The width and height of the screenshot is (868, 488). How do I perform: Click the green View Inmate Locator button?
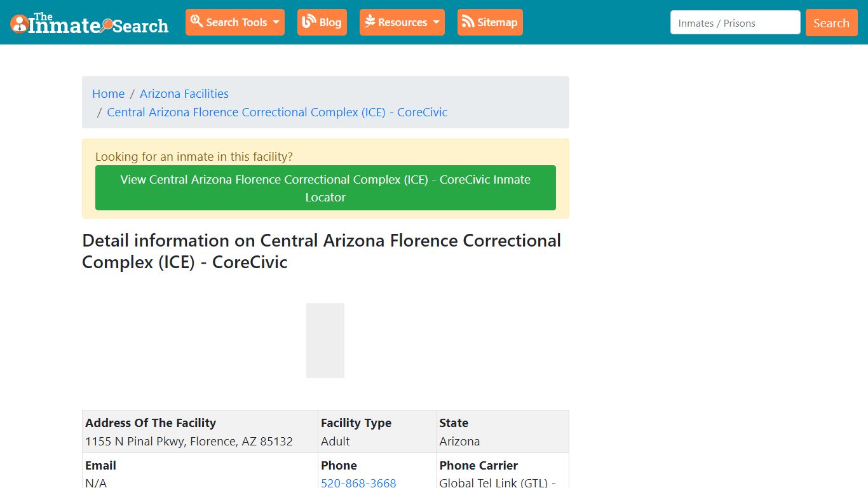325,188
